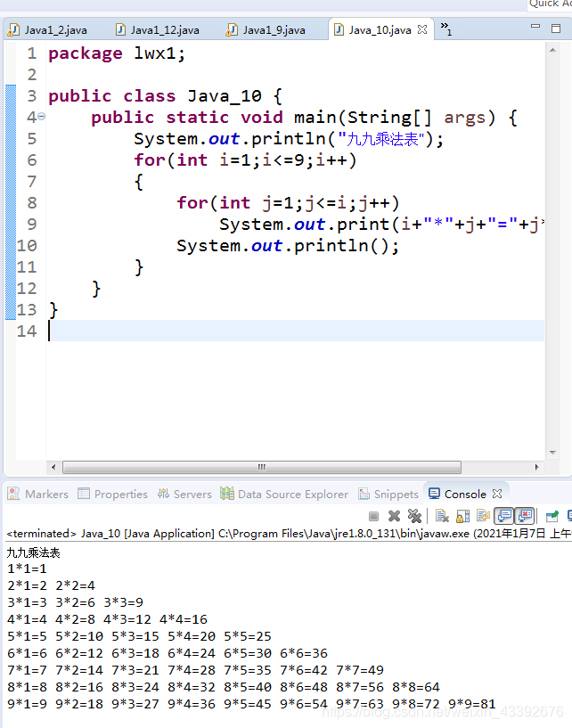
Task: Click the horizontal scrollbar right arrow
Action: [x=537, y=467]
